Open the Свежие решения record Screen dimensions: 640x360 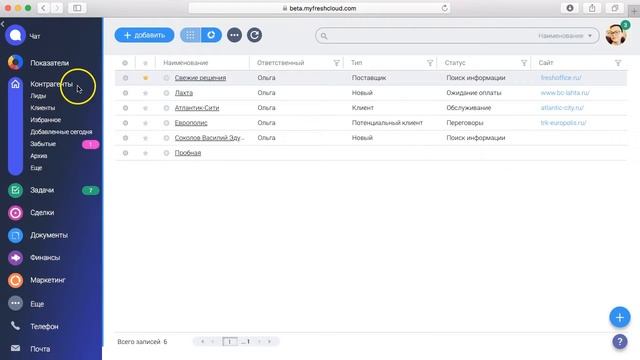200,78
